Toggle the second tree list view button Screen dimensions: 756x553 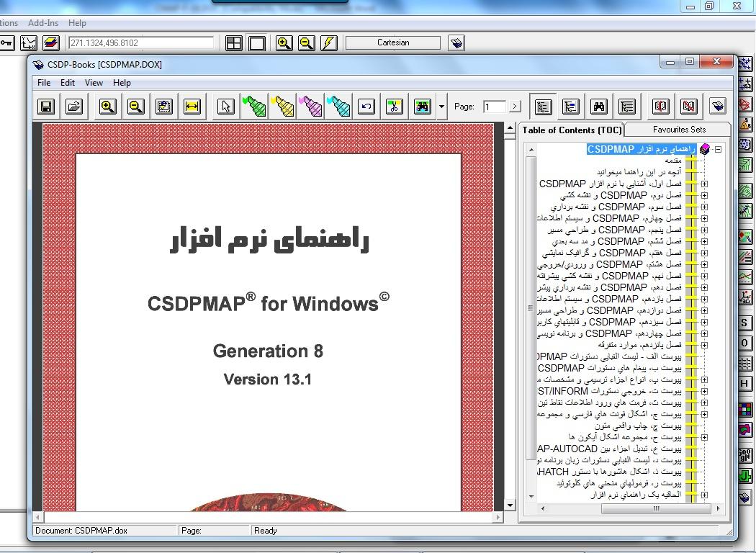click(x=571, y=107)
